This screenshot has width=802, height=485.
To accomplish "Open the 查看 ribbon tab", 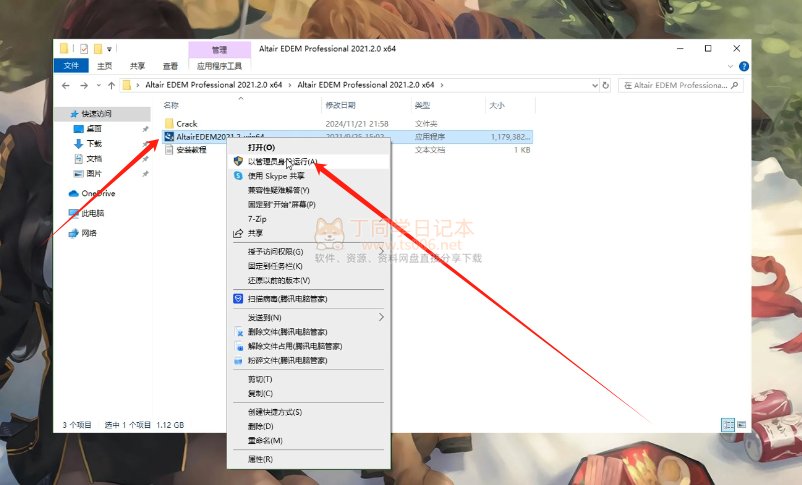I will pos(170,66).
